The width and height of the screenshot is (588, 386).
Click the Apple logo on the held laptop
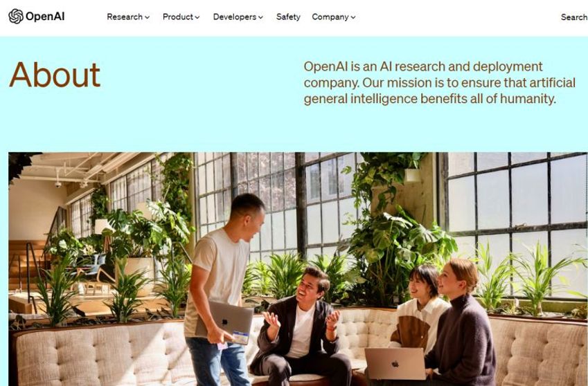click(x=224, y=322)
